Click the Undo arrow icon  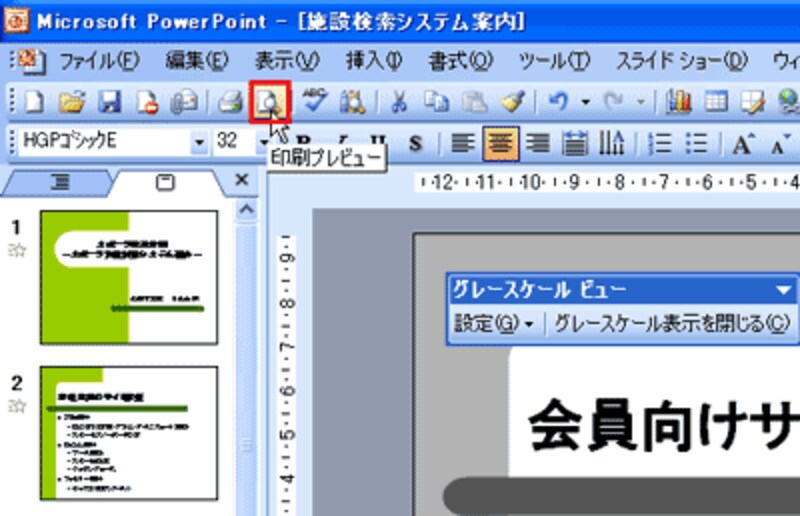pyautogui.click(x=559, y=102)
